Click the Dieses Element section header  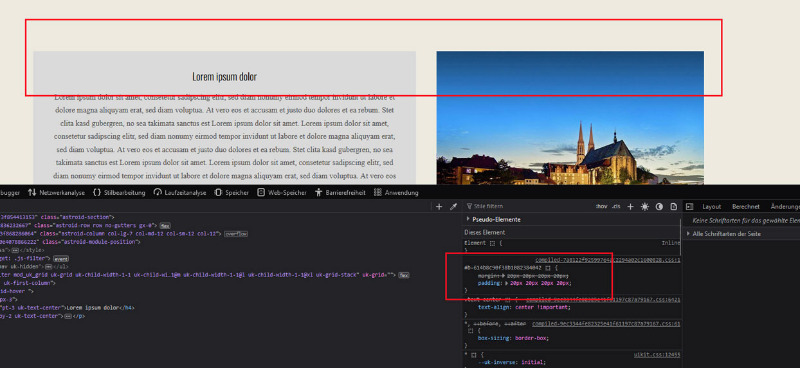(485, 232)
